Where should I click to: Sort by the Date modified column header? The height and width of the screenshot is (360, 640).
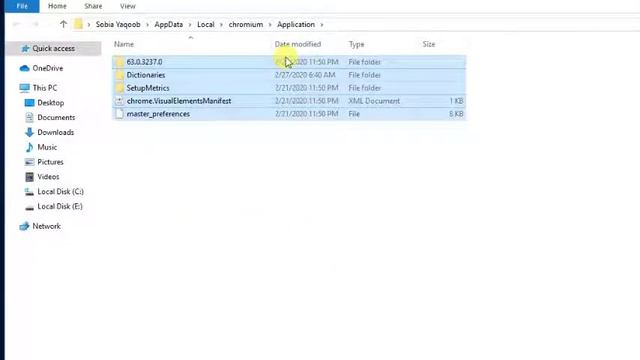[298, 44]
